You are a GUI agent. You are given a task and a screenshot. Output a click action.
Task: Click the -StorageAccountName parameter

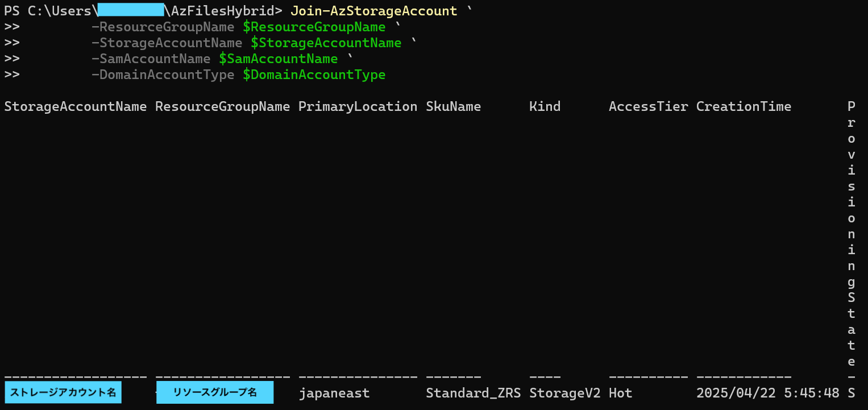[x=167, y=43]
